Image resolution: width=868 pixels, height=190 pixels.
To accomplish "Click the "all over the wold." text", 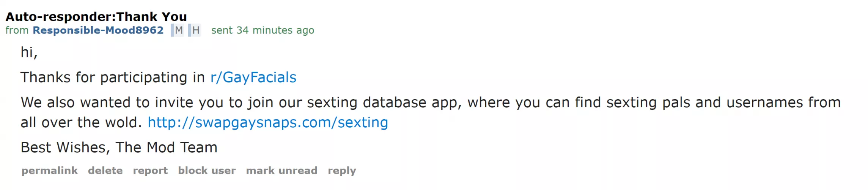I will (x=81, y=122).
